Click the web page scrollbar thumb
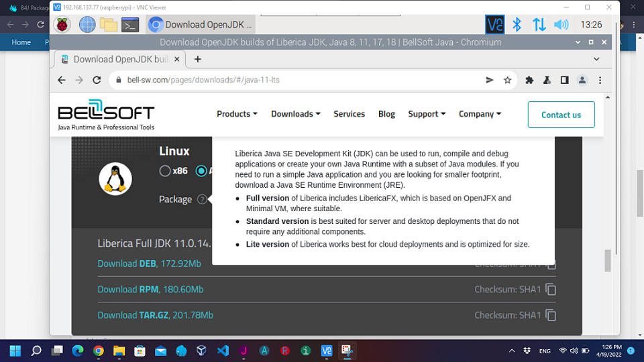This screenshot has width=644, height=362. coord(608,261)
